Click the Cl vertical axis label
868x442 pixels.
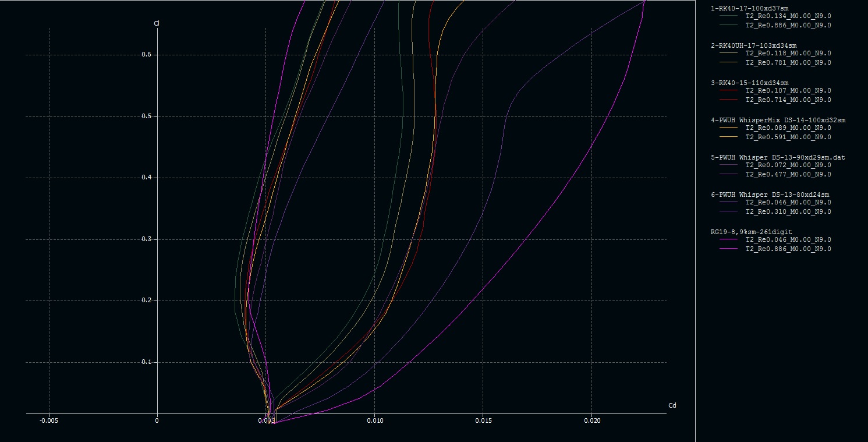pos(157,24)
